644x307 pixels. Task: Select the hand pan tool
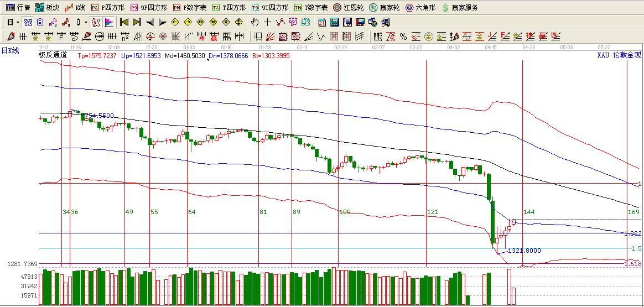(255, 22)
